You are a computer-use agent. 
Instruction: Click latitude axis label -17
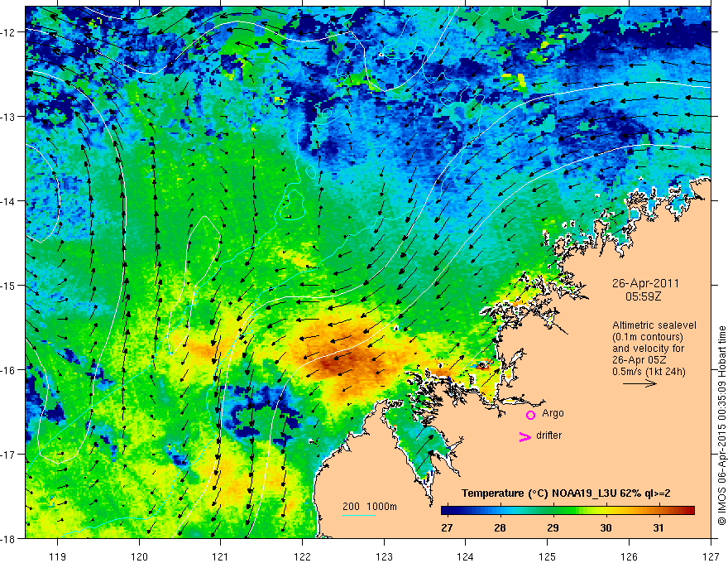(8, 455)
